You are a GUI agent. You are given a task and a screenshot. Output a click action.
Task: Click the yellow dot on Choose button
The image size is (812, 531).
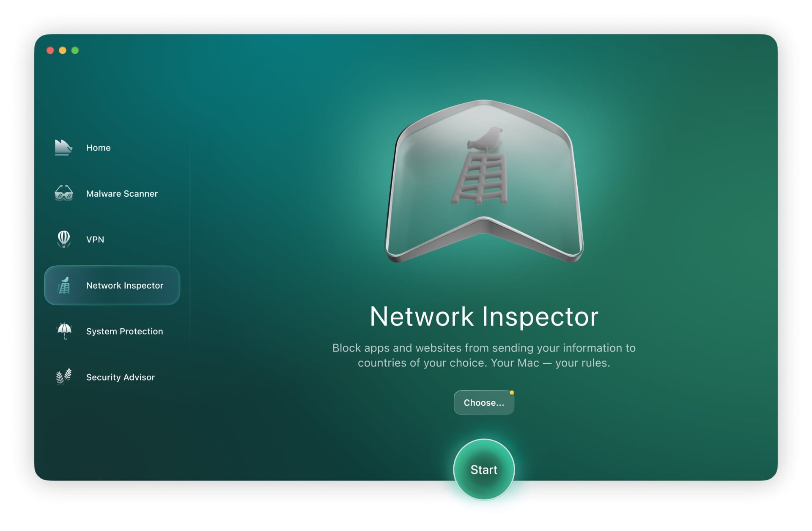coord(512,393)
